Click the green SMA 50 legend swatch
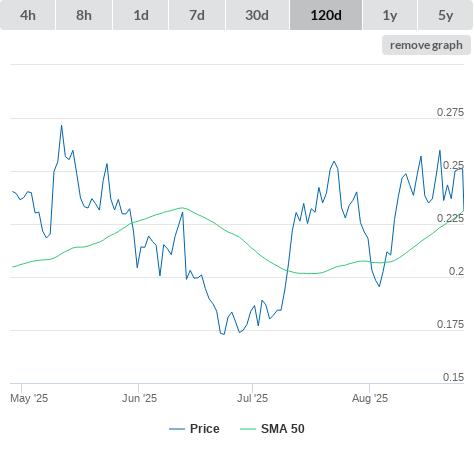 (x=248, y=429)
